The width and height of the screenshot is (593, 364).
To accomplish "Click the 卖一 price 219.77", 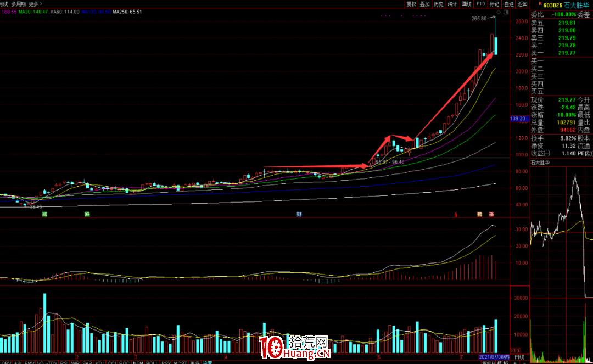I will 567,53.
